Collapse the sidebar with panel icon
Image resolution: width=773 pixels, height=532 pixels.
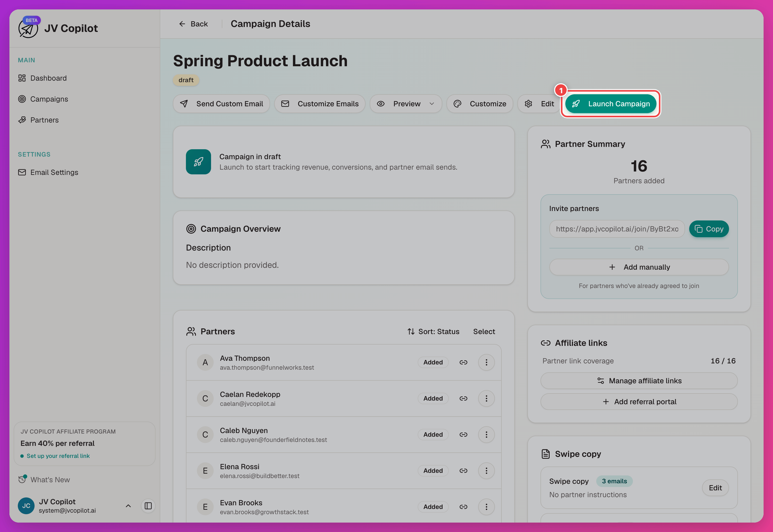148,506
